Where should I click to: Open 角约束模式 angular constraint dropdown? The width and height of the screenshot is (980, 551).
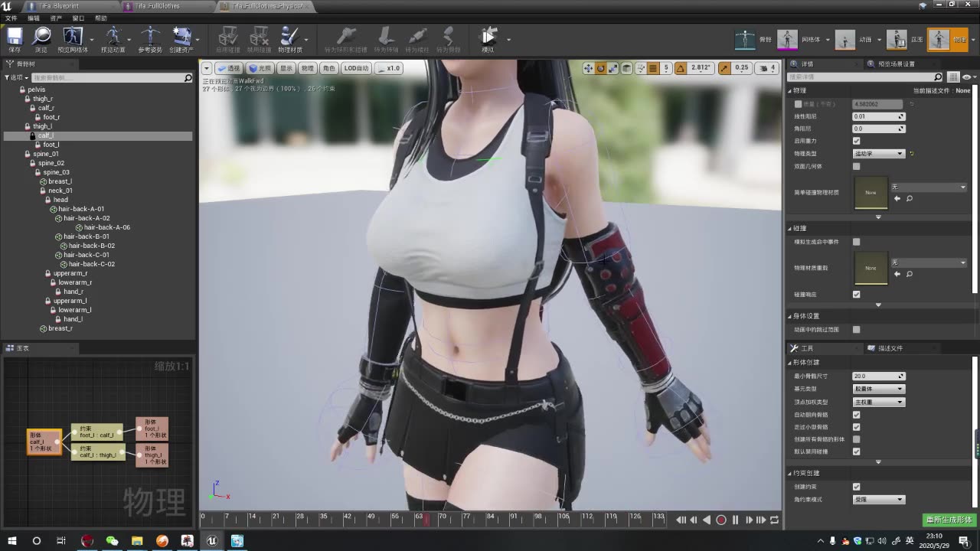click(x=878, y=500)
